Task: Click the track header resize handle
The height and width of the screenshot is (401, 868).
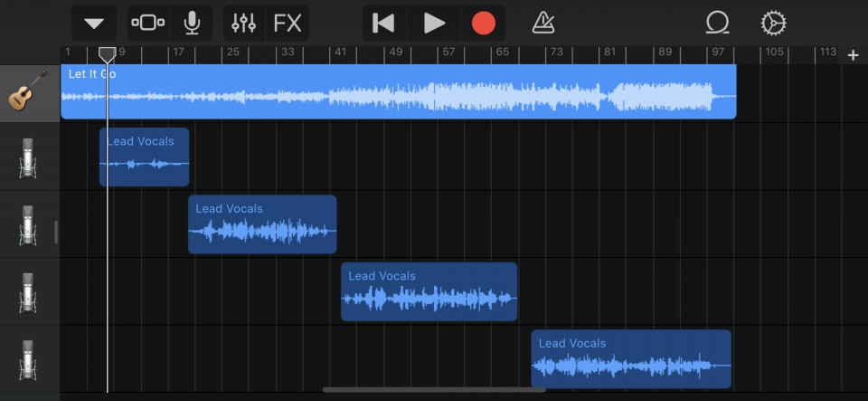Action: (x=55, y=232)
